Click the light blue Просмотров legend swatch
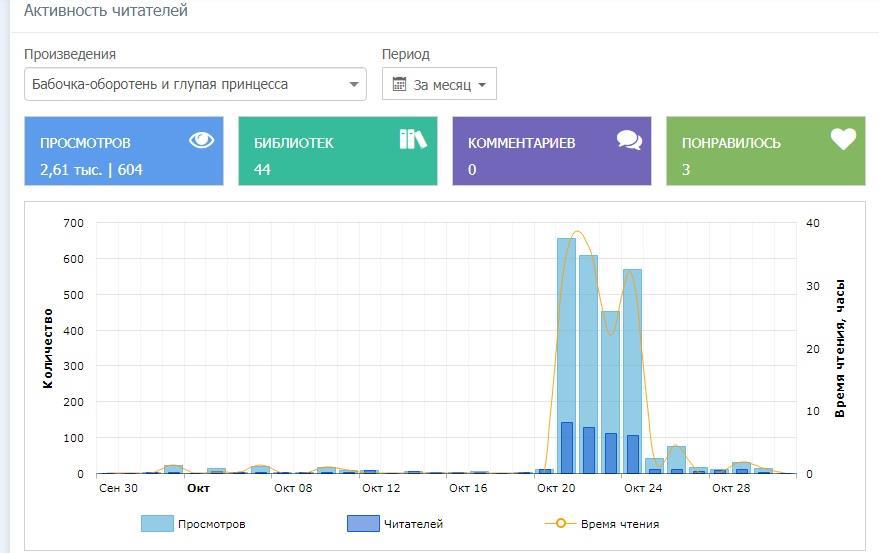This screenshot has width=879, height=553. [157, 524]
